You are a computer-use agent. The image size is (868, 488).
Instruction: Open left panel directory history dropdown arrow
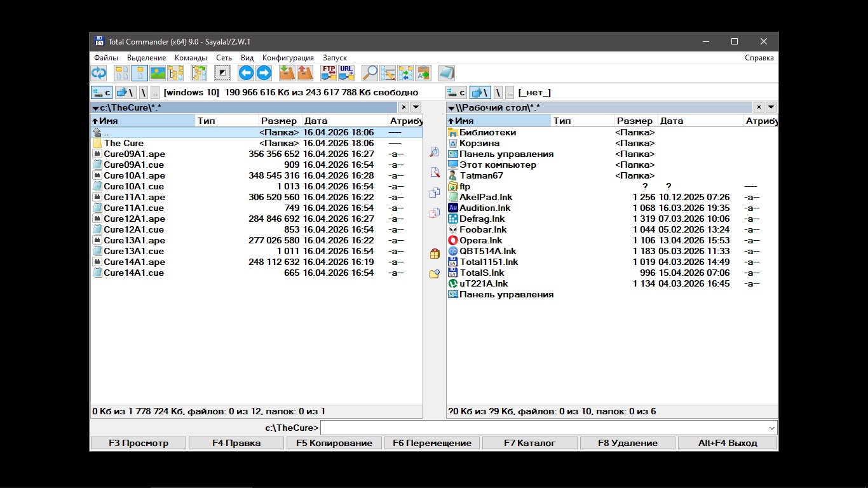[416, 107]
